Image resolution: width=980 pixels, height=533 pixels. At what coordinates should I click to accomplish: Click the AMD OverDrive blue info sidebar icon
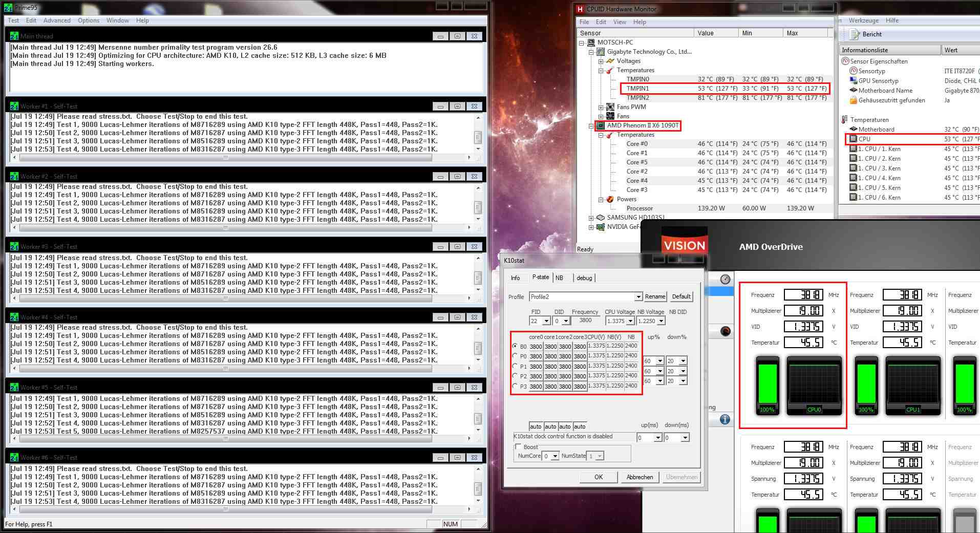725,419
